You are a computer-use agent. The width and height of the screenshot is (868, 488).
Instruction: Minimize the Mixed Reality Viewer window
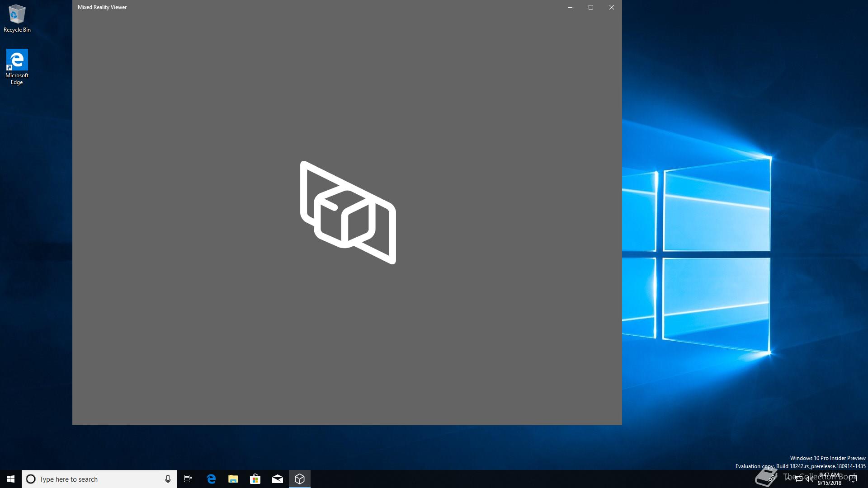tap(570, 7)
